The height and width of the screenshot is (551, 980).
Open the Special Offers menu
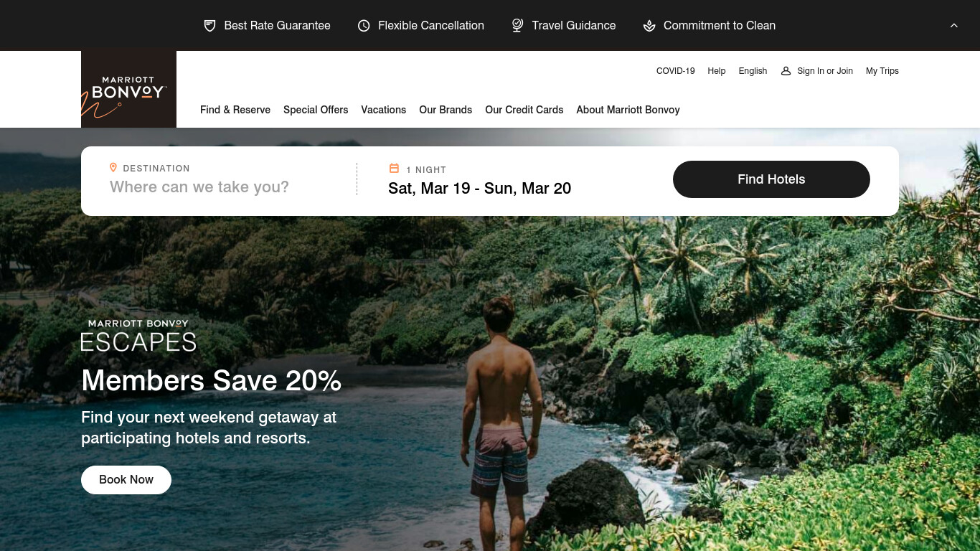coord(316,110)
